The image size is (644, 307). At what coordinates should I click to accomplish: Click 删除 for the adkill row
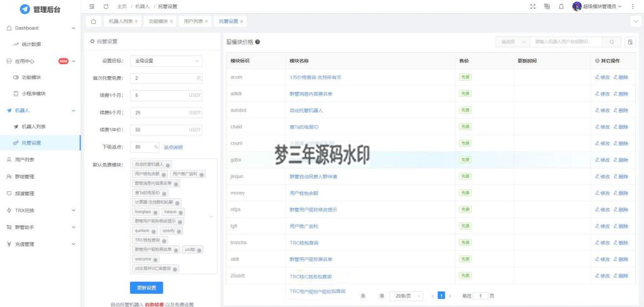click(621, 94)
